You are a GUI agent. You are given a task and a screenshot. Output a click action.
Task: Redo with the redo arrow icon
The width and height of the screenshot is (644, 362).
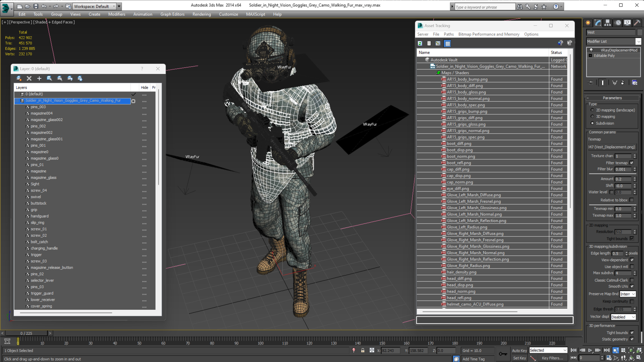(56, 6)
